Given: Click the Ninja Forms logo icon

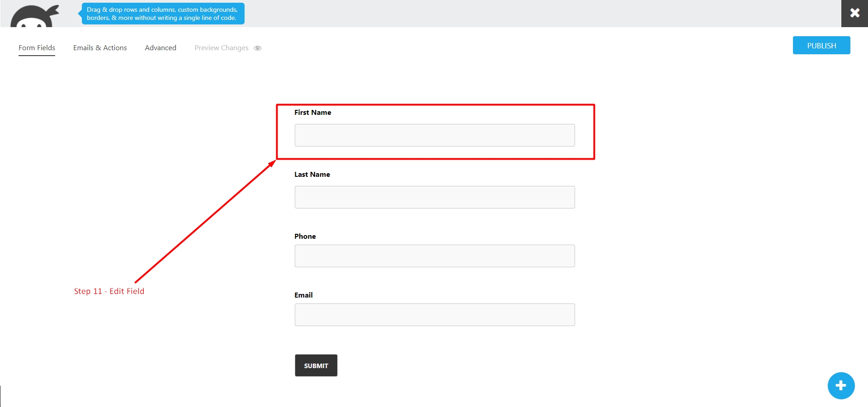Looking at the screenshot, I should click(x=35, y=16).
